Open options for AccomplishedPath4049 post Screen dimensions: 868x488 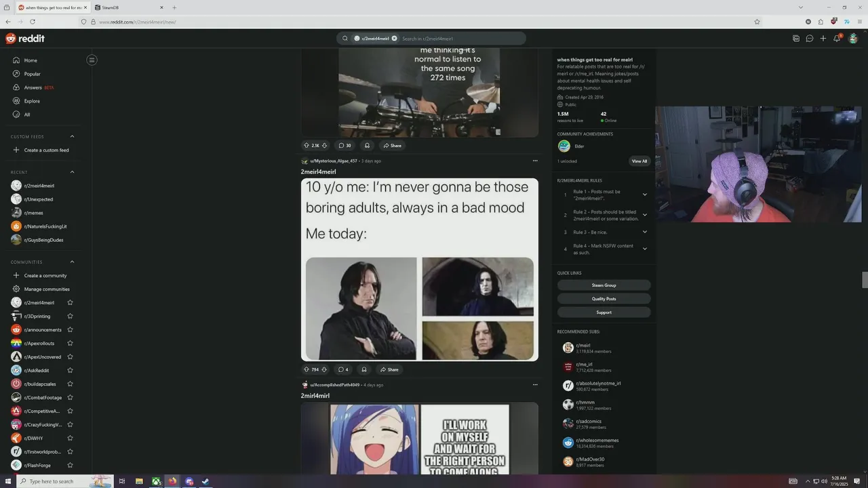tap(535, 385)
